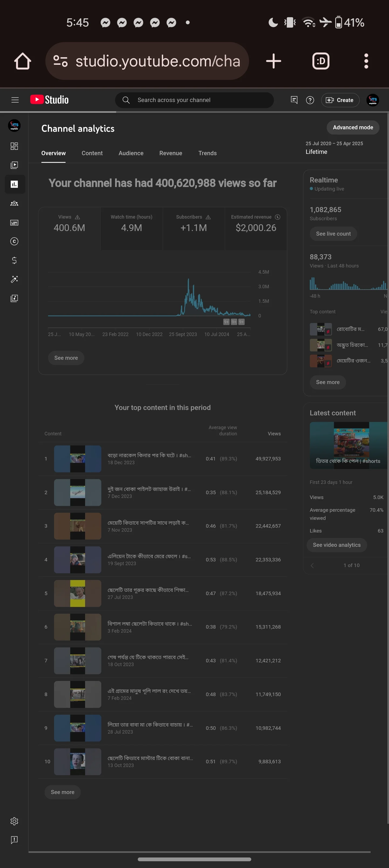Switch to the Revenue tab
This screenshot has width=389, height=868.
coord(171,153)
